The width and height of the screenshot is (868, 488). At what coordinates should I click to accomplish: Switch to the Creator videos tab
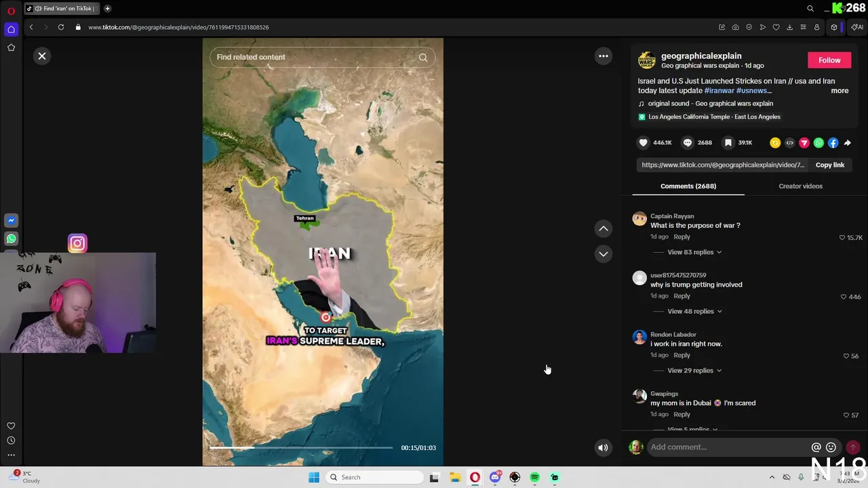[800, 186]
